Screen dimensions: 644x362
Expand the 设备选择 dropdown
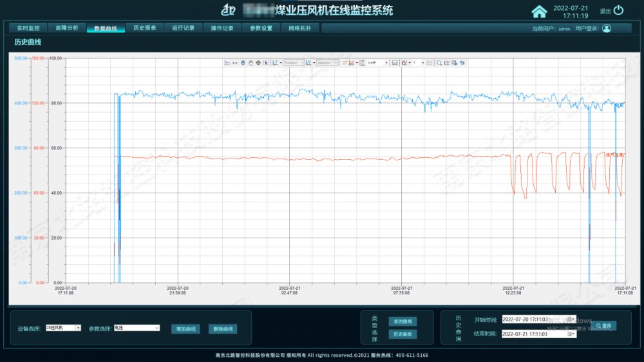click(78, 328)
